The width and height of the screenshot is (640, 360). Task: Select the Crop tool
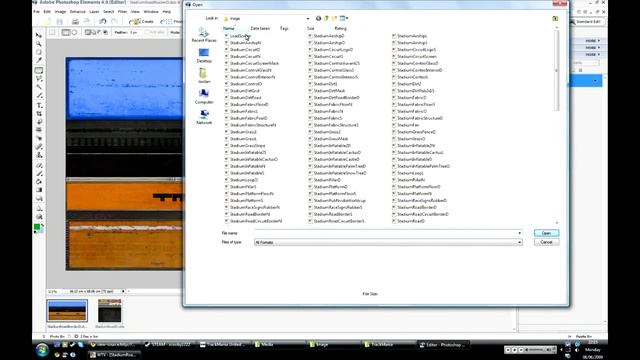pos(39,113)
